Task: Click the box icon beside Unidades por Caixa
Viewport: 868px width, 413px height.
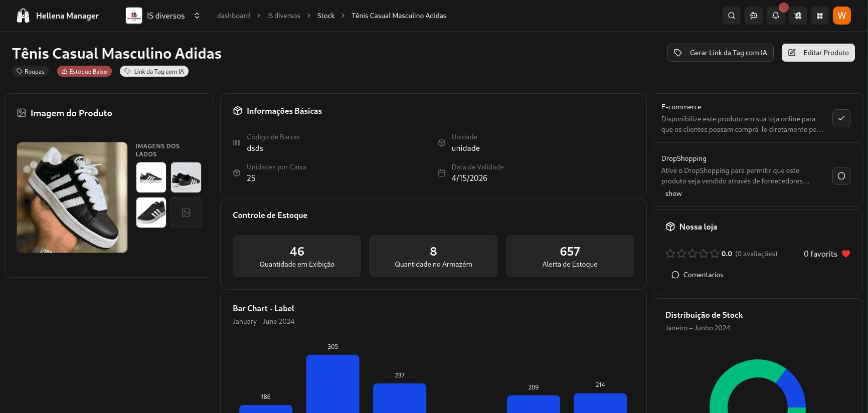Action: point(237,173)
